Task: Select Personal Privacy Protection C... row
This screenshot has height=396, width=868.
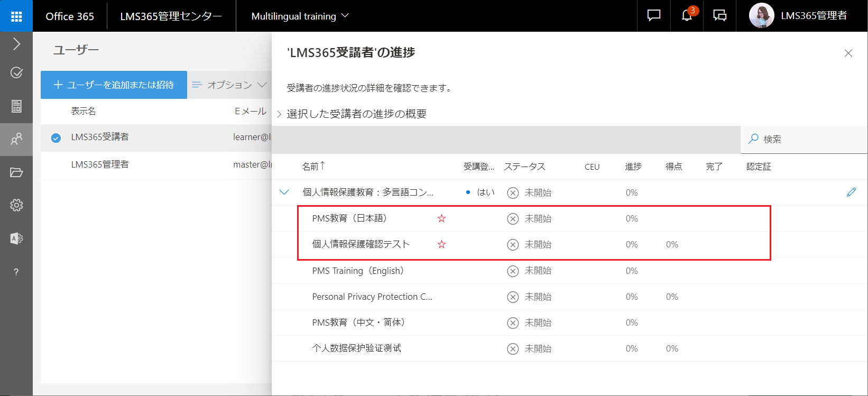Action: click(x=570, y=297)
